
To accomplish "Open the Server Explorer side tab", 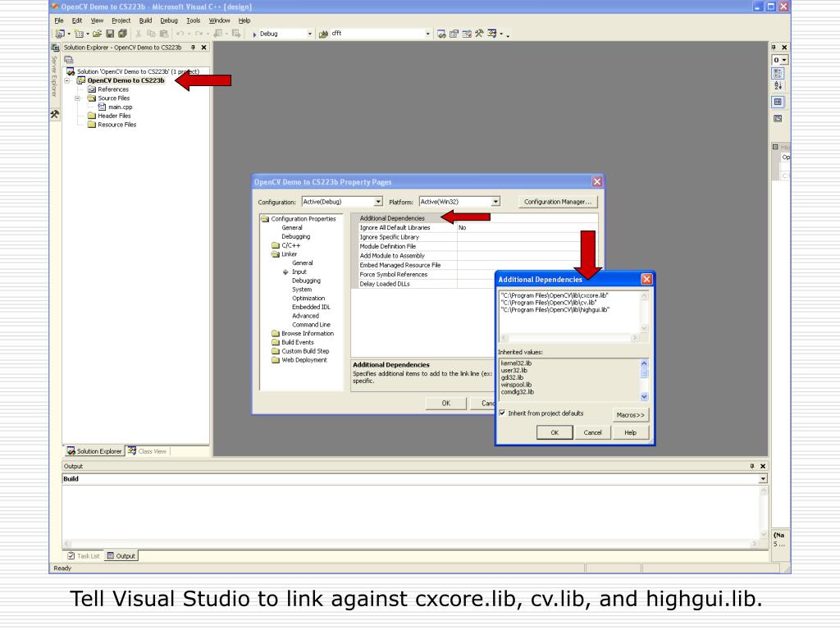I will point(54,71).
